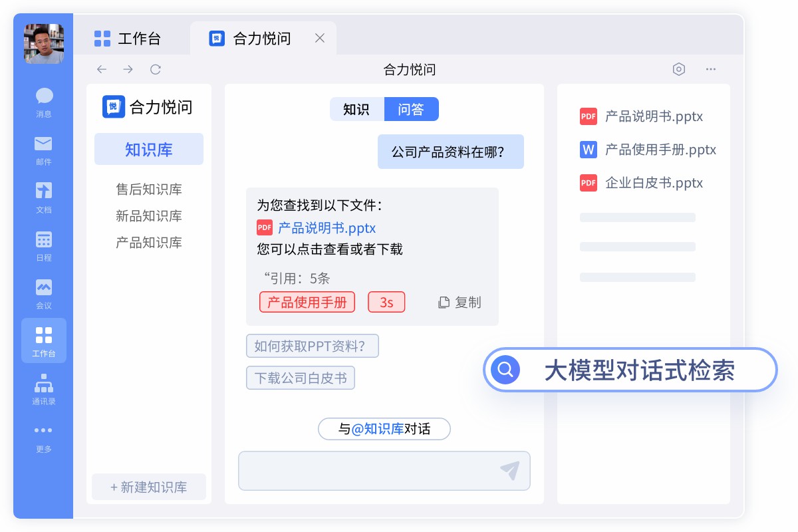Open the 更多 more options menu
Image resolution: width=798 pixels, height=532 pixels.
(x=43, y=436)
